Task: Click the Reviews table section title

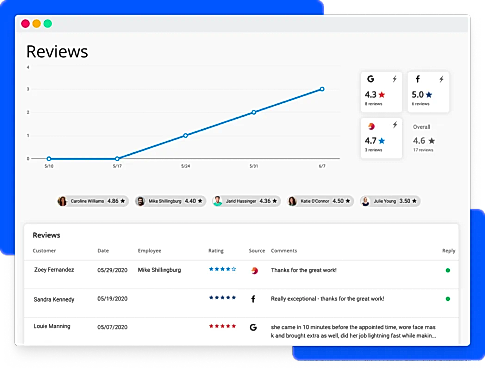Action: 46,235
